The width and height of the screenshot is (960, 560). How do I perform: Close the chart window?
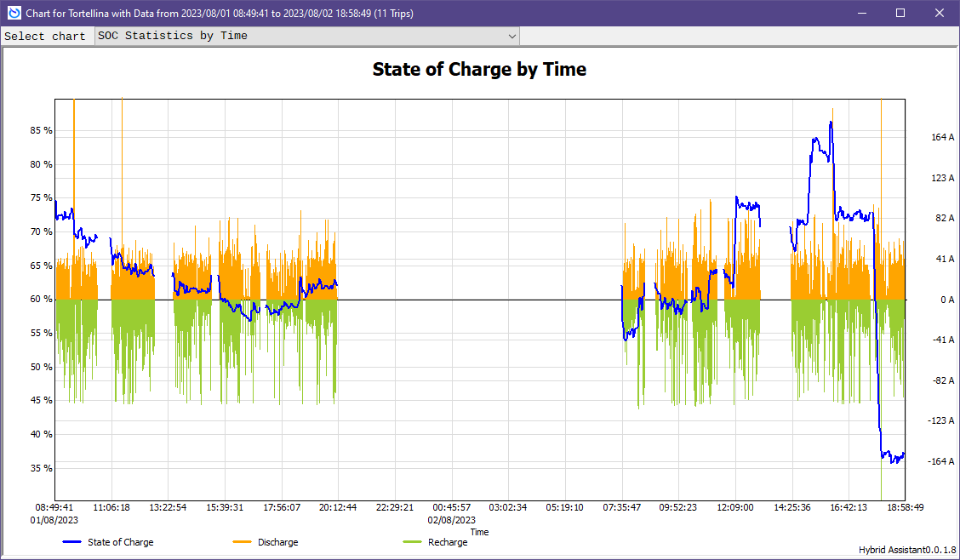(x=940, y=13)
